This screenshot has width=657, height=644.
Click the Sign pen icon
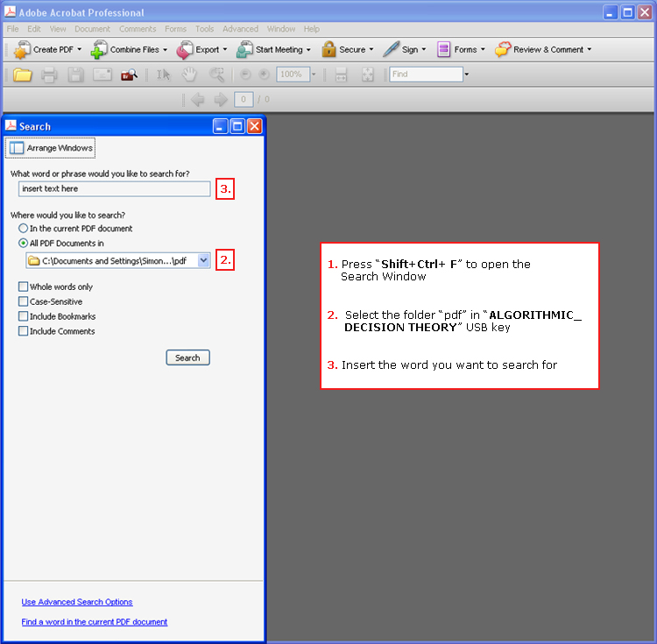(391, 49)
